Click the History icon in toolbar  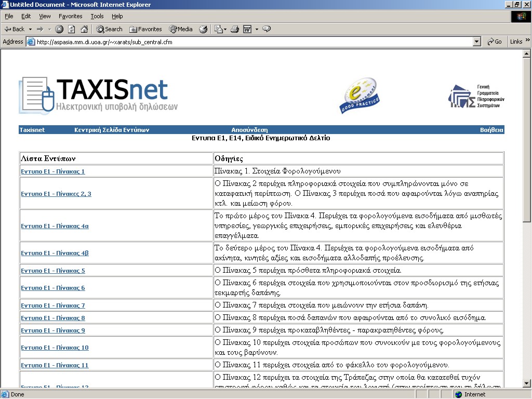pyautogui.click(x=203, y=29)
